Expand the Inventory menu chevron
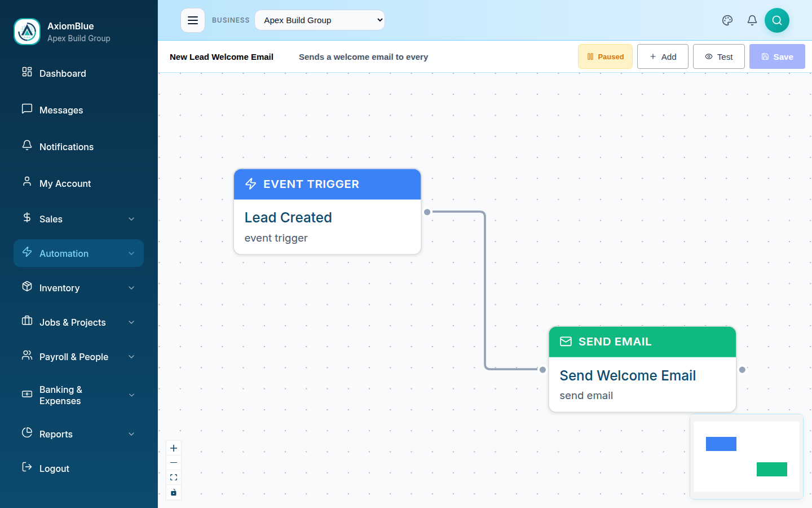This screenshot has width=812, height=508. pyautogui.click(x=131, y=288)
